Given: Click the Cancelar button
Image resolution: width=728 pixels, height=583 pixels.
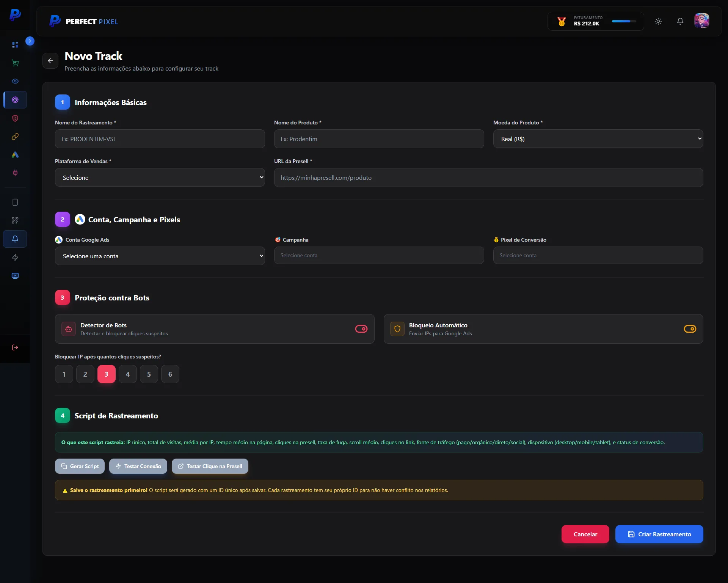Looking at the screenshot, I should pyautogui.click(x=585, y=534).
